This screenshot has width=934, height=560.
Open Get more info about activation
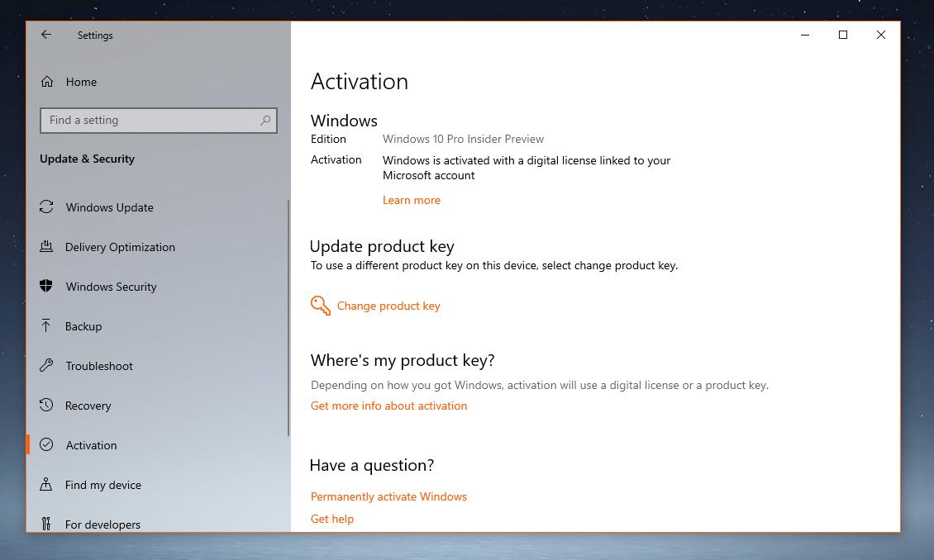(389, 406)
